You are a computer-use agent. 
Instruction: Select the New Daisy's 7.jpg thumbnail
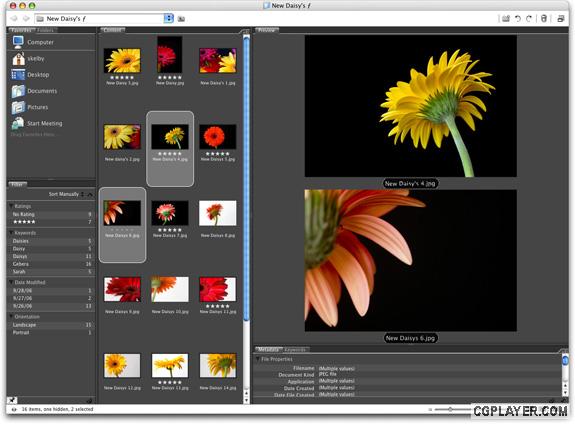coord(170,219)
